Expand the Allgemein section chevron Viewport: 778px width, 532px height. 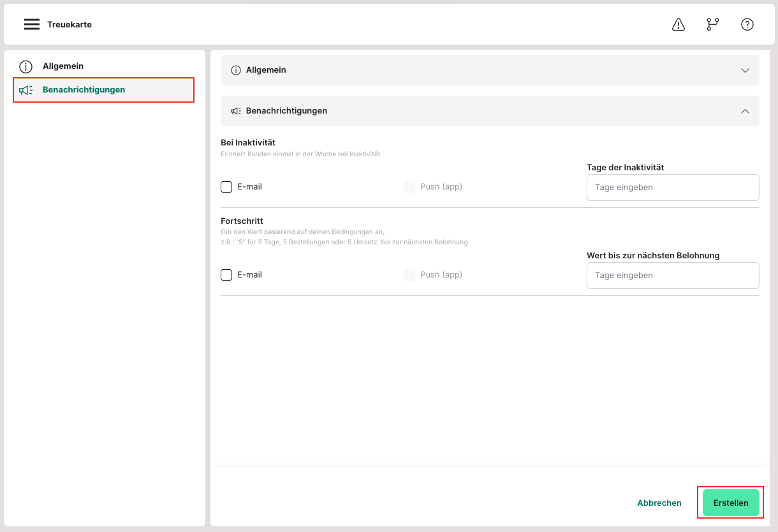click(x=745, y=70)
